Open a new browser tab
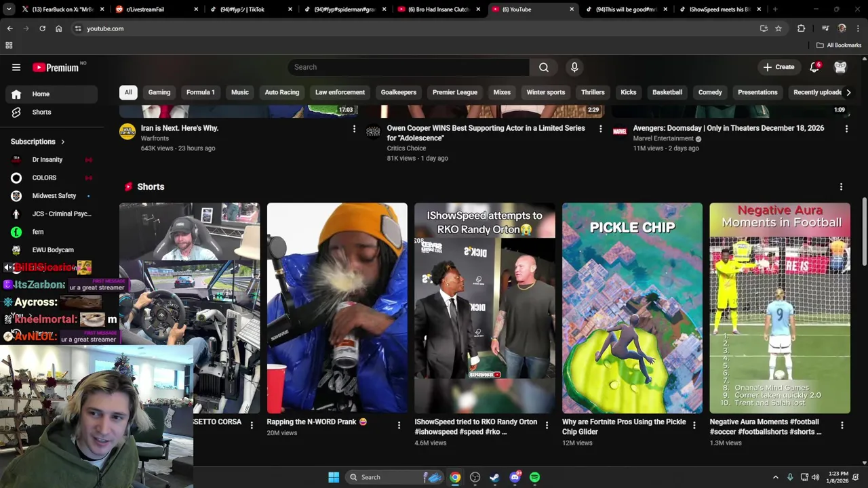The width and height of the screenshot is (868, 488). click(775, 9)
